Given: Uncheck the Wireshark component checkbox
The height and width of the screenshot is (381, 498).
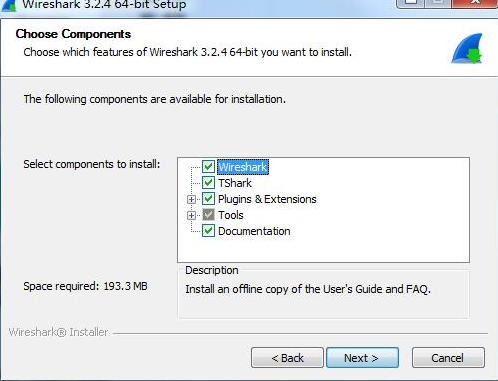Looking at the screenshot, I should click(208, 166).
